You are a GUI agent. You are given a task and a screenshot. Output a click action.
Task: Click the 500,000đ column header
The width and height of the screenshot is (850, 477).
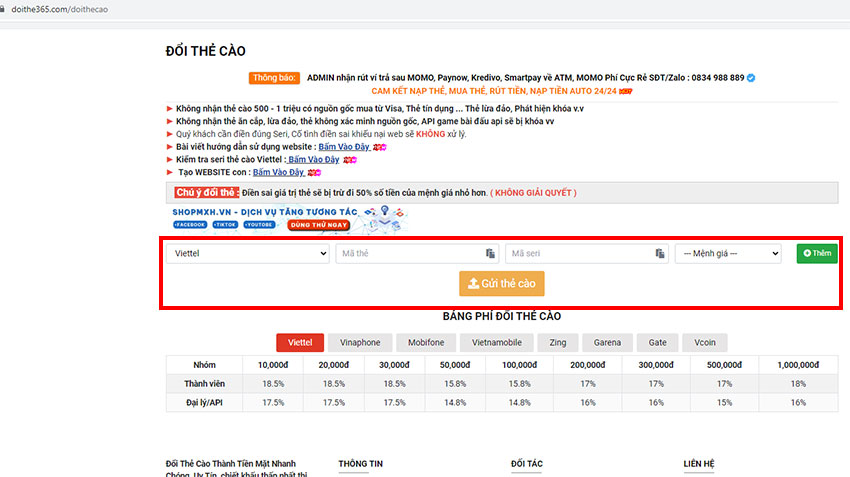[724, 365]
